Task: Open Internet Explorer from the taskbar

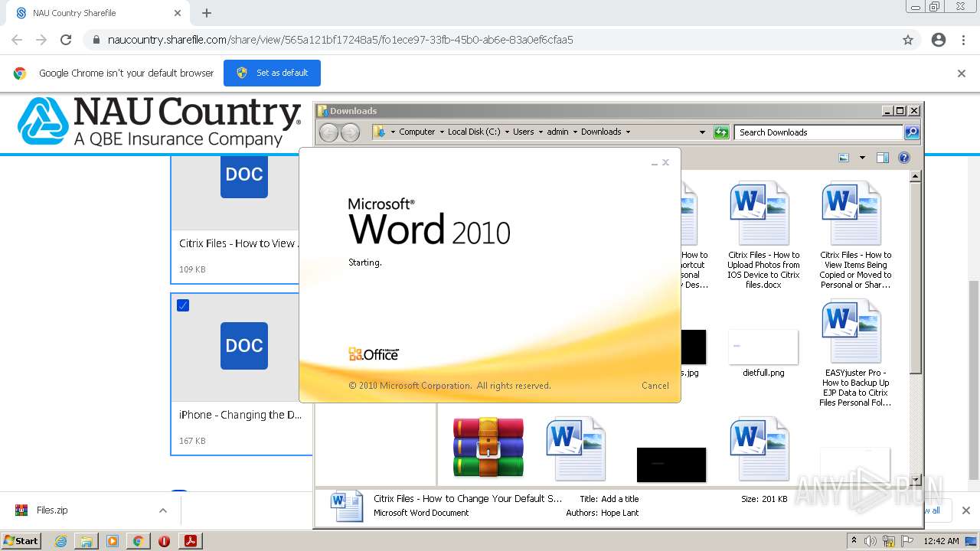Action: [x=60, y=541]
